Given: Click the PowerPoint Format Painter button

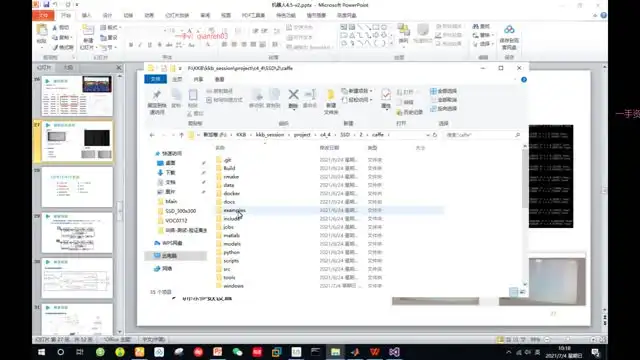Looking at the screenshot, I should click(63, 47).
